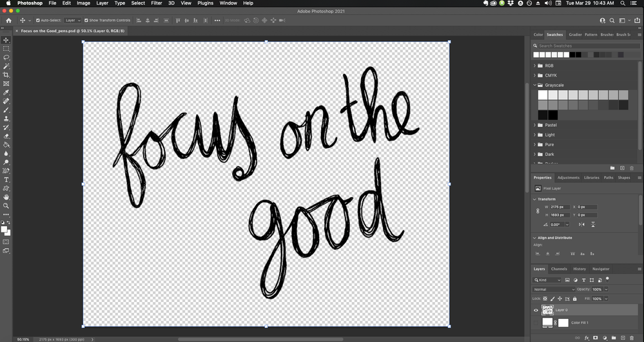Create a new layer in Layers panel
The height and width of the screenshot is (342, 644).
tap(623, 337)
